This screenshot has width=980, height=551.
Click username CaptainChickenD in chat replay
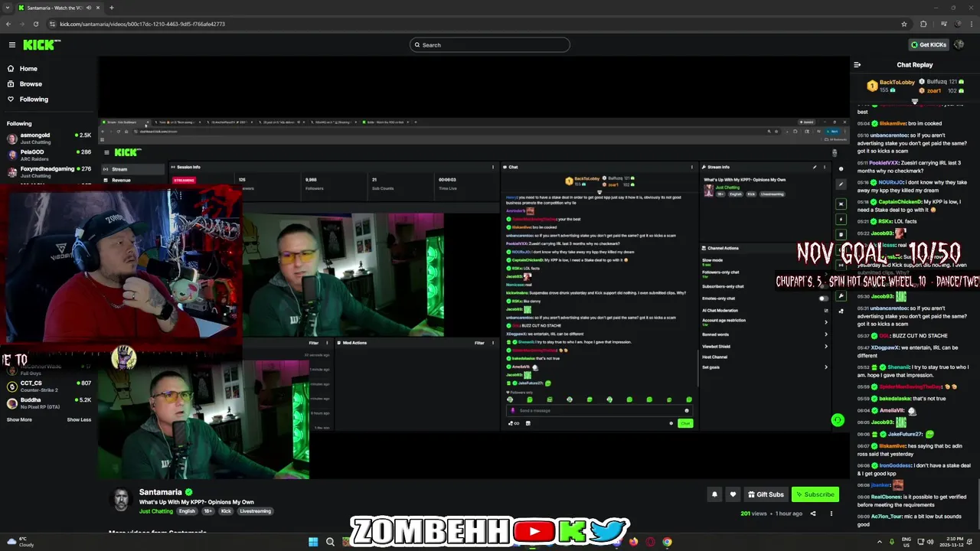click(x=901, y=202)
